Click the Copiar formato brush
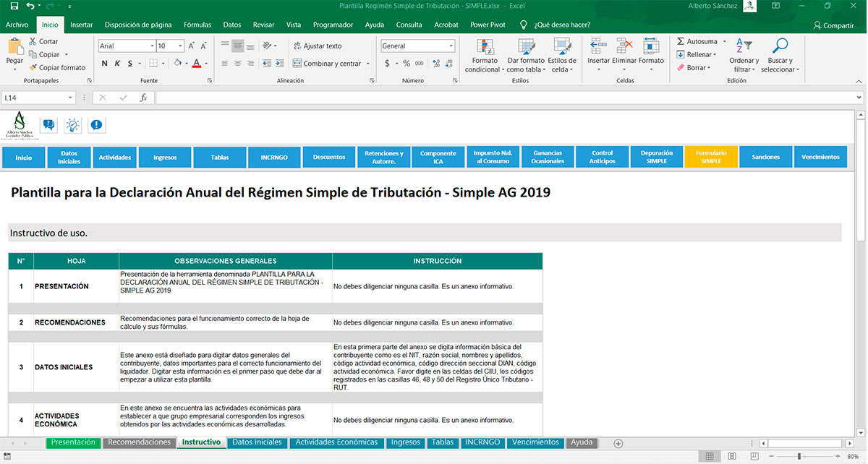 pyautogui.click(x=33, y=67)
